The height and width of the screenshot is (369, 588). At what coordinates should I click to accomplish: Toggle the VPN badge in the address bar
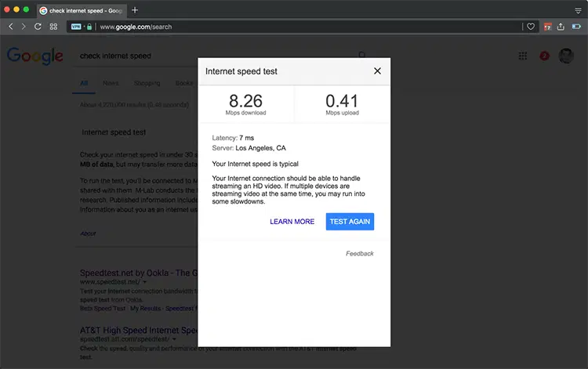(x=76, y=27)
